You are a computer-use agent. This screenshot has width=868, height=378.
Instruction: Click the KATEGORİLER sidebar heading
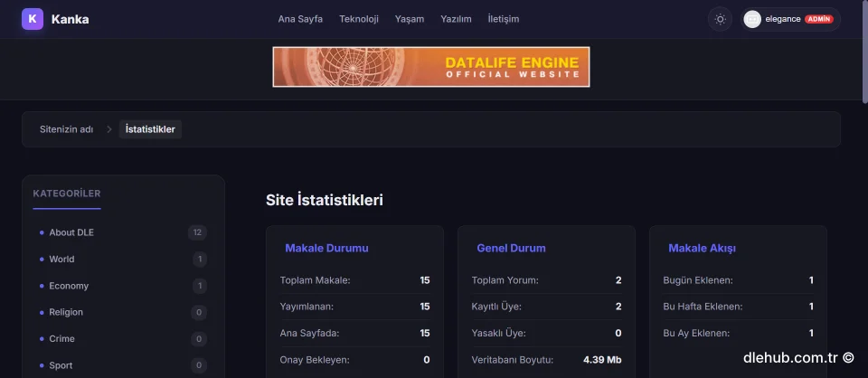(x=67, y=194)
